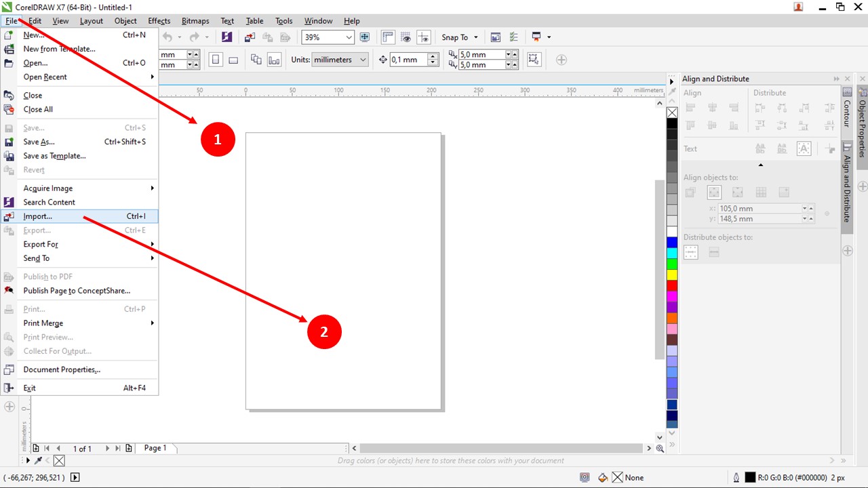Click add docker plus below Contour tab
The width and height of the screenshot is (868, 488).
(848, 251)
